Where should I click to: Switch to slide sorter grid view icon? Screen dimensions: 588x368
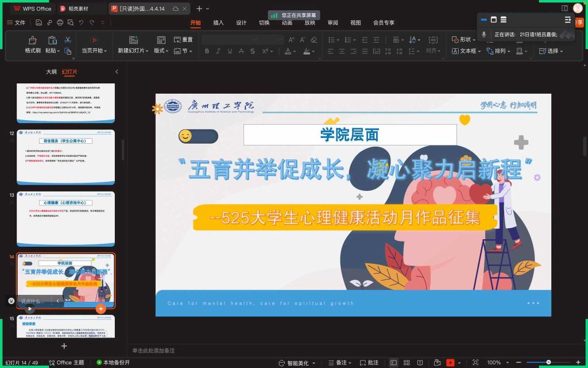[x=407, y=363]
